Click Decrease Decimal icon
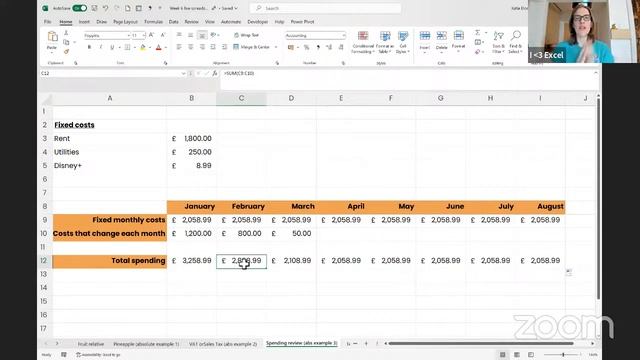This screenshot has height=360, width=640. (x=341, y=48)
